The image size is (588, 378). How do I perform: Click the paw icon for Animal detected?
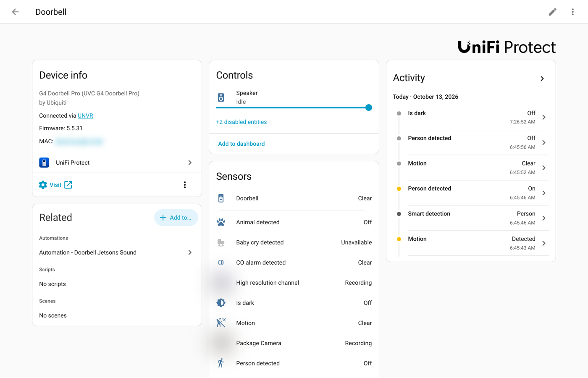coord(221,222)
